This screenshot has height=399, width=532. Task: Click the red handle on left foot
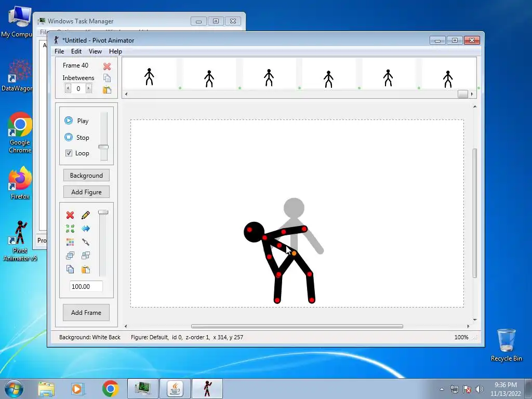(277, 300)
